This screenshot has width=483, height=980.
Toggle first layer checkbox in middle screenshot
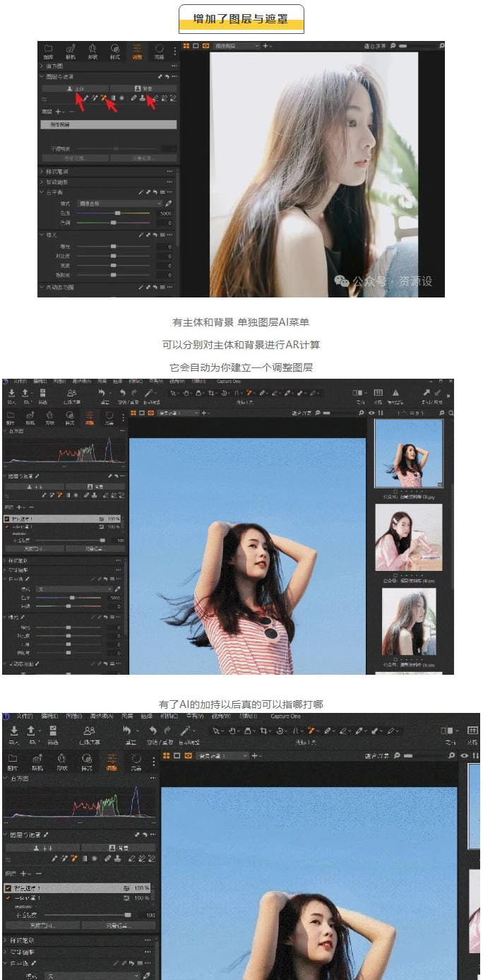8,519
